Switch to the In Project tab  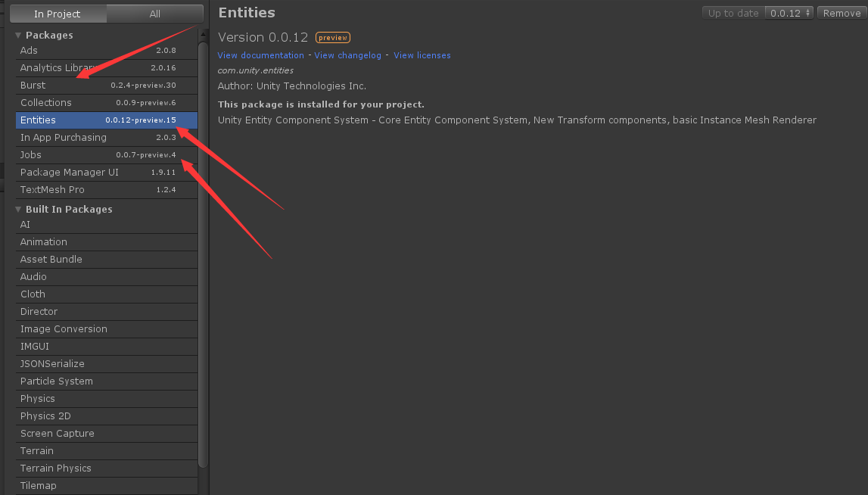click(x=58, y=14)
